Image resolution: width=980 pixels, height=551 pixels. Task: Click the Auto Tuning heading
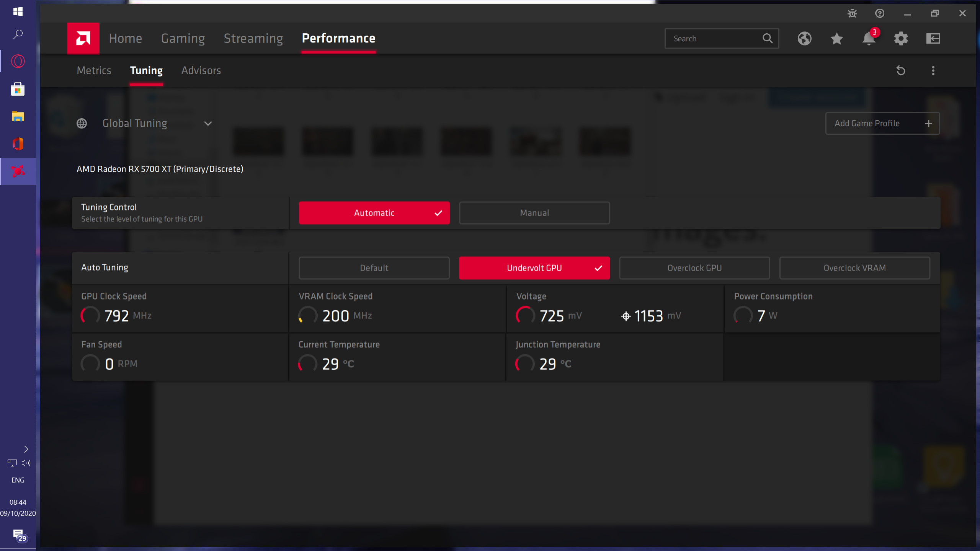pos(105,267)
